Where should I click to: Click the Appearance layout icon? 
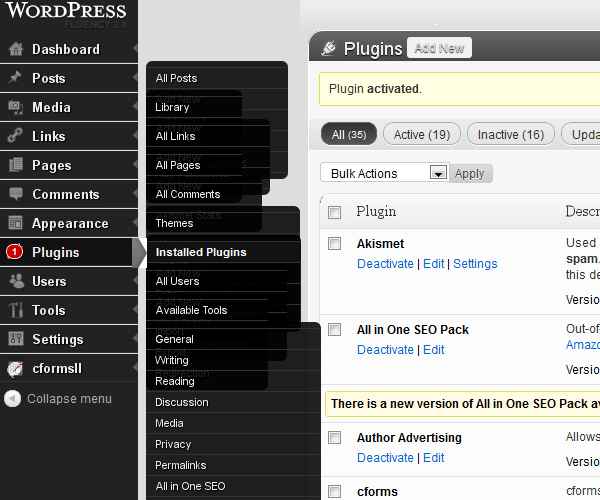(16, 223)
